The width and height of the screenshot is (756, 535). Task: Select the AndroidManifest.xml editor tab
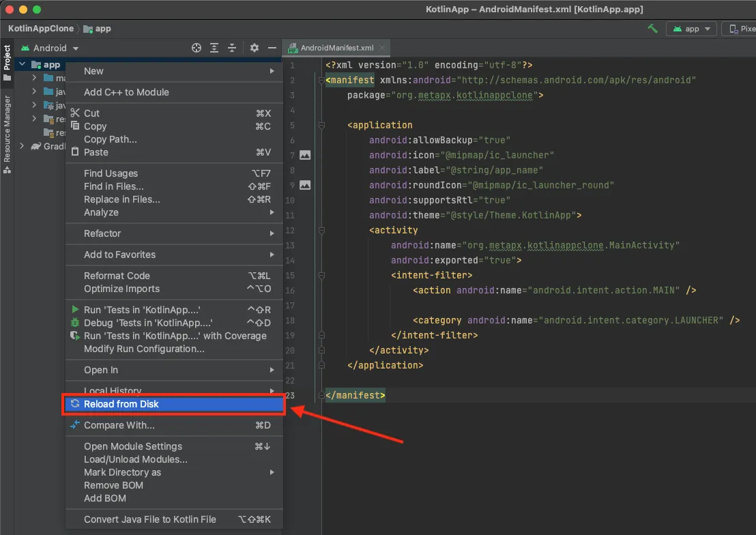(x=336, y=48)
